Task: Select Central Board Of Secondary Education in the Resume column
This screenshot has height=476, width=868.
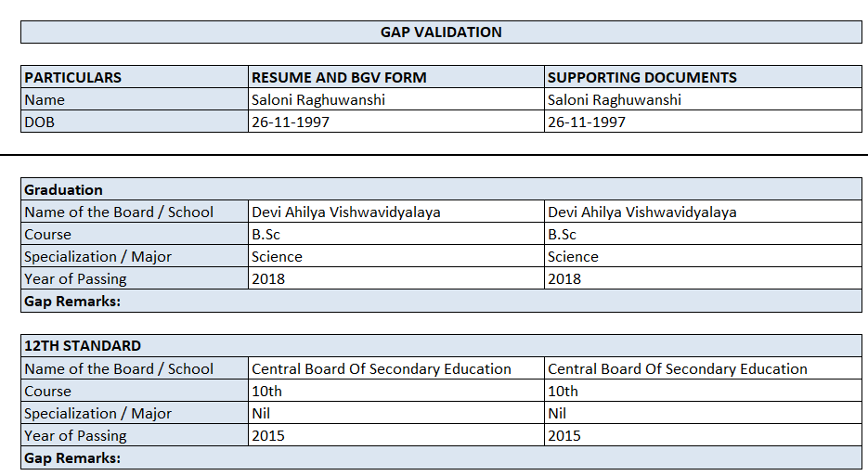Action: tap(382, 369)
